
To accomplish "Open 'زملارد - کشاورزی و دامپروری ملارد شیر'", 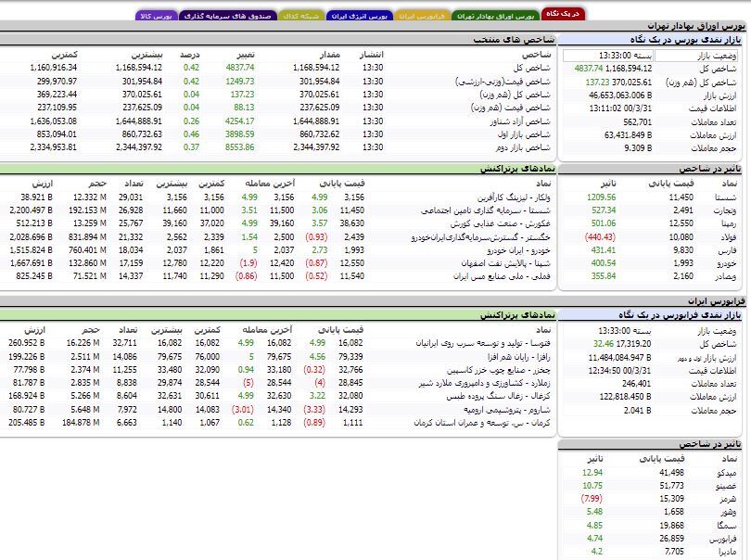I will pyautogui.click(x=484, y=383).
